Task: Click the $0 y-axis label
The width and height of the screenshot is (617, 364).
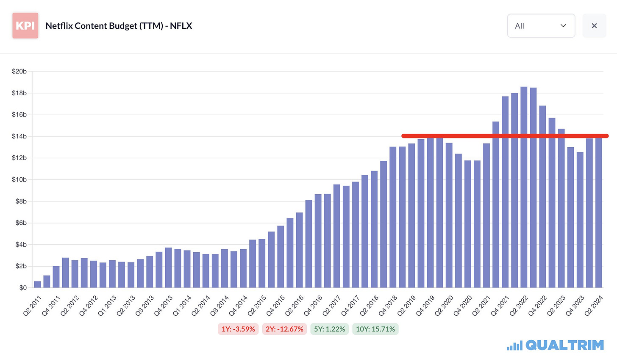Action: pyautogui.click(x=22, y=288)
